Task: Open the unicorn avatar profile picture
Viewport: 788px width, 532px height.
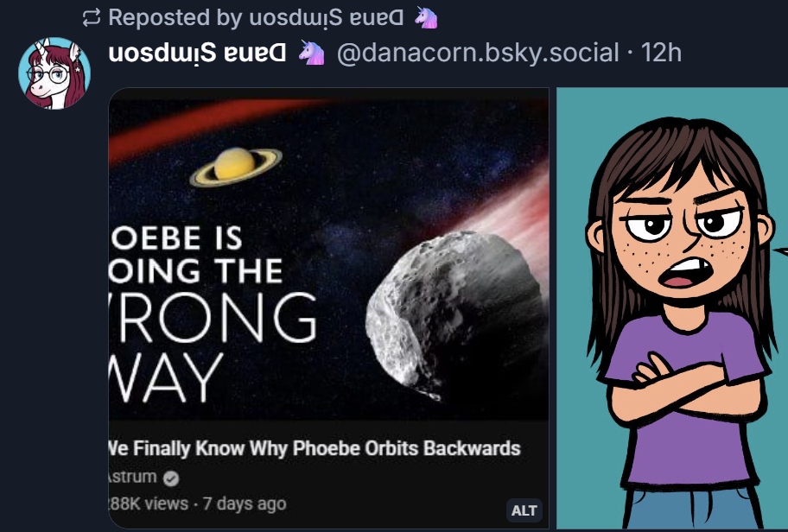Action: coord(54,73)
